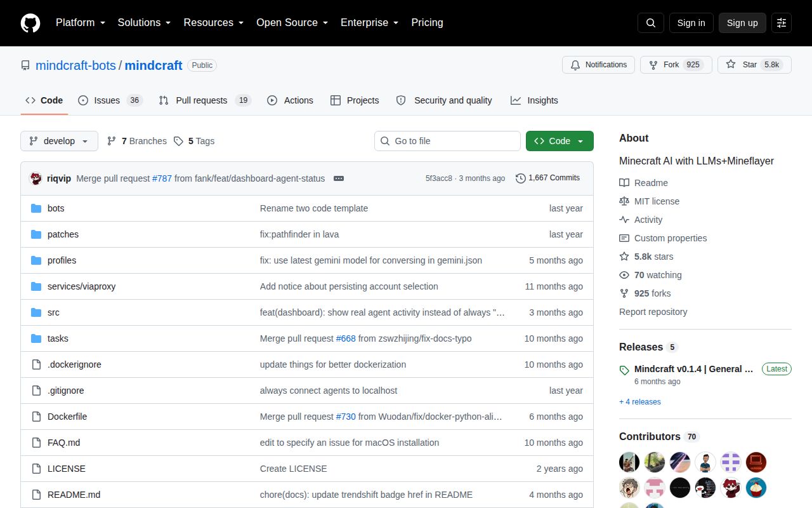This screenshot has height=508, width=812.
Task: Click file icon for README.md
Action: 36,495
